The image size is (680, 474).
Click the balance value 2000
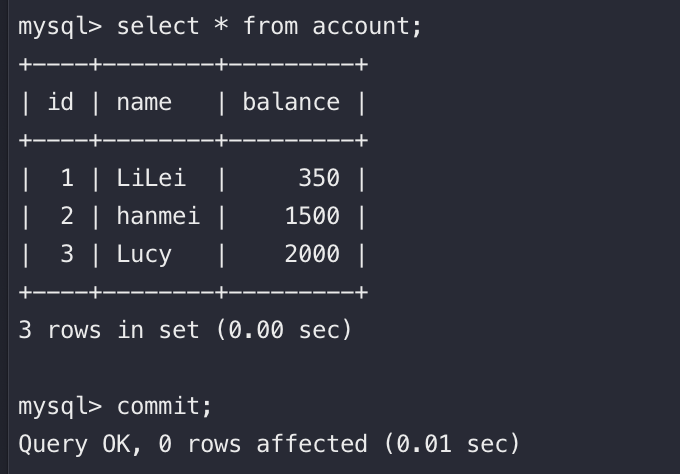(312, 254)
